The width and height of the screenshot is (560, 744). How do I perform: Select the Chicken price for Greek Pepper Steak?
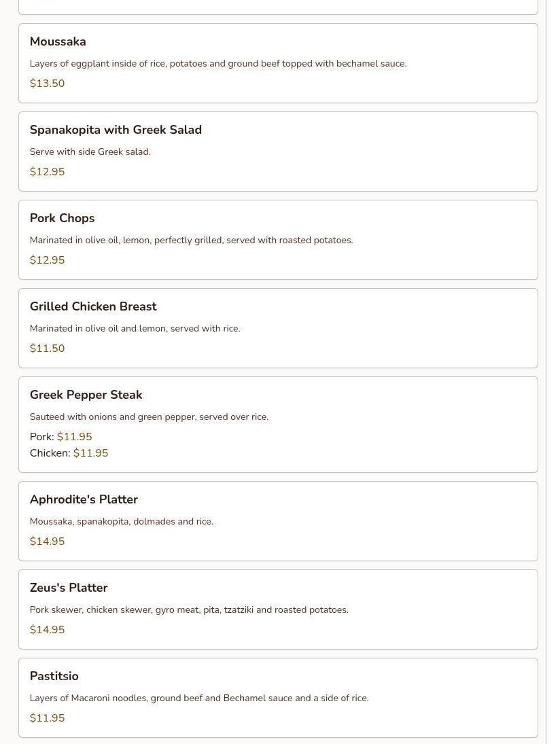click(91, 453)
